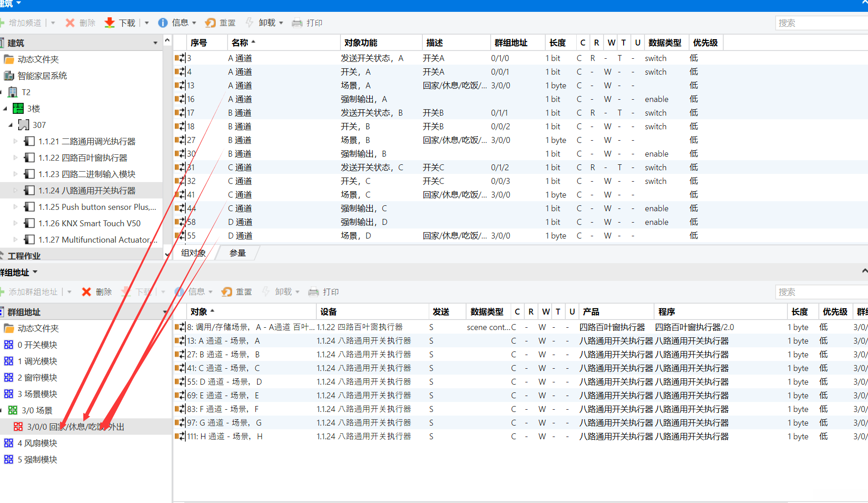Open the 建筑 tree header dropdown arrow
Viewport: 868px width, 503px height.
pos(155,43)
